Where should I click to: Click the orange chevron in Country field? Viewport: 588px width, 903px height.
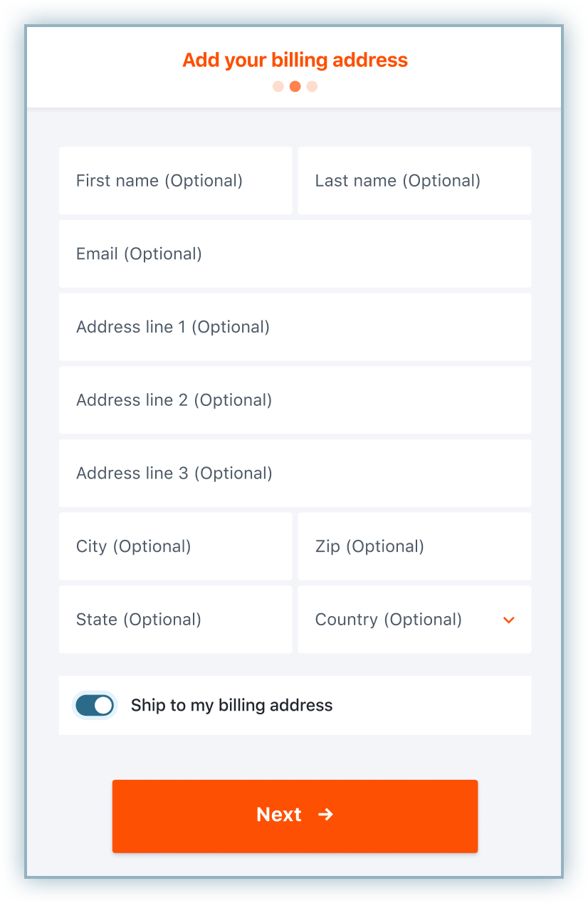tap(508, 620)
